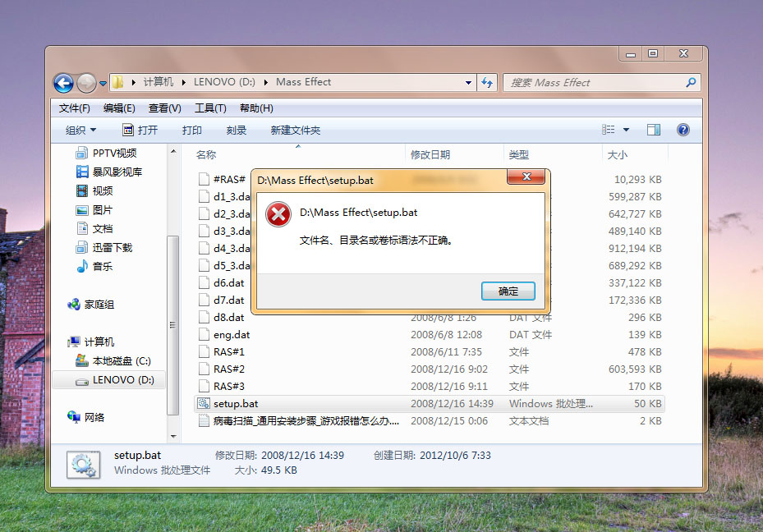The image size is (763, 532).
Task: Select 本地磁盘 (C:) in the sidebar
Action: pyautogui.click(x=113, y=361)
